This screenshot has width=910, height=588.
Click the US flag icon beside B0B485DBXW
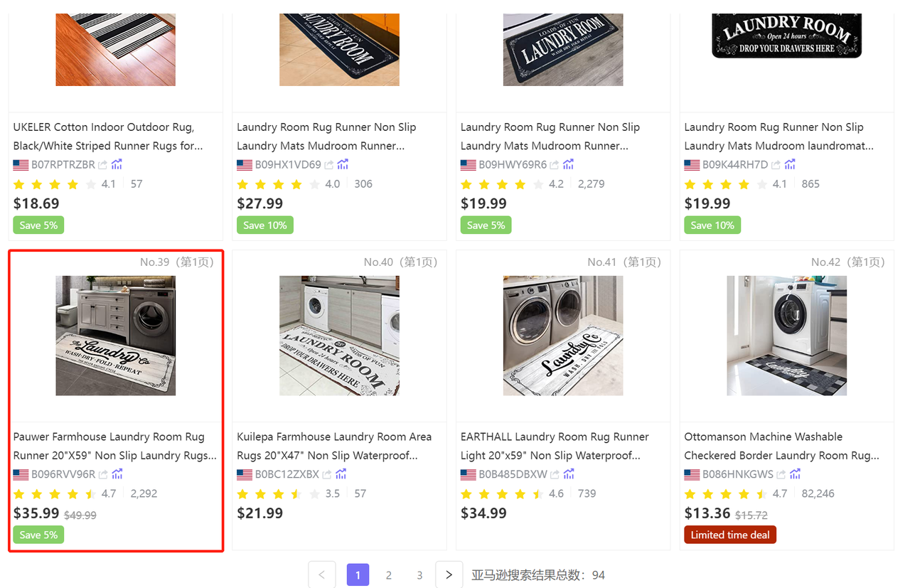pyautogui.click(x=469, y=474)
